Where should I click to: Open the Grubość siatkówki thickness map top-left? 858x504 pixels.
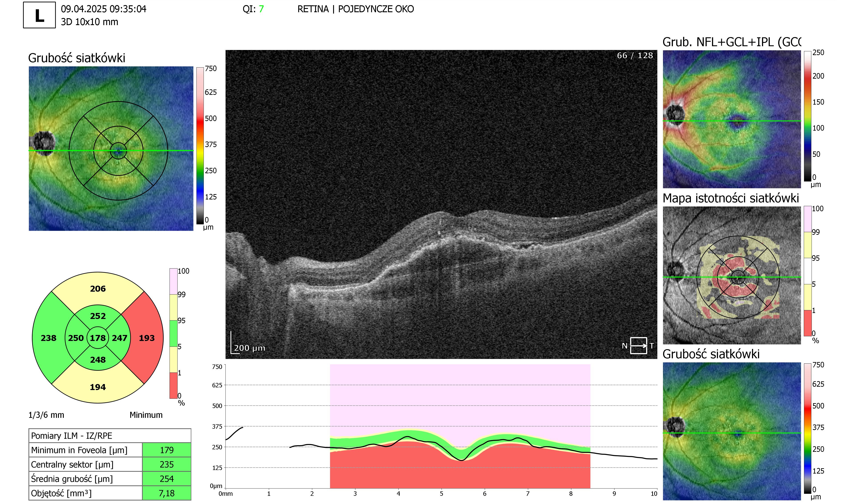111,148
